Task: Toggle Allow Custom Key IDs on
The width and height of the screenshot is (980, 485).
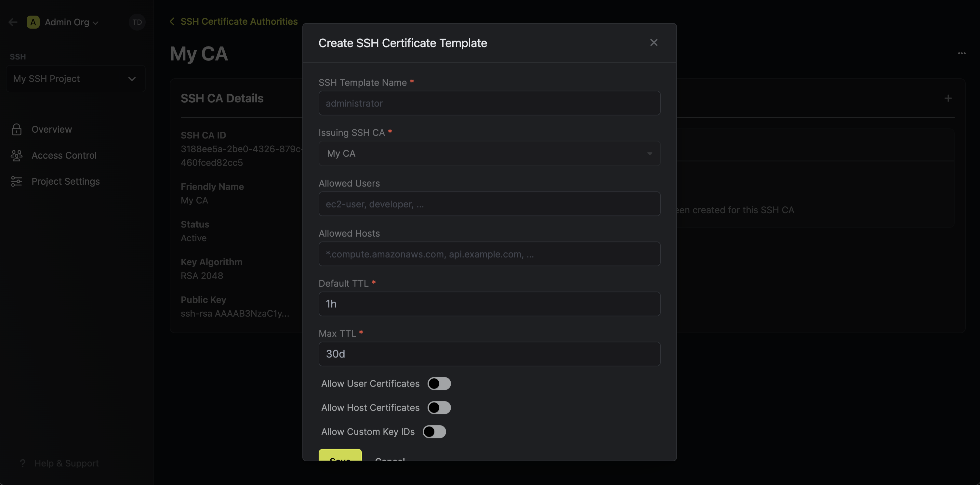Action: pos(434,432)
